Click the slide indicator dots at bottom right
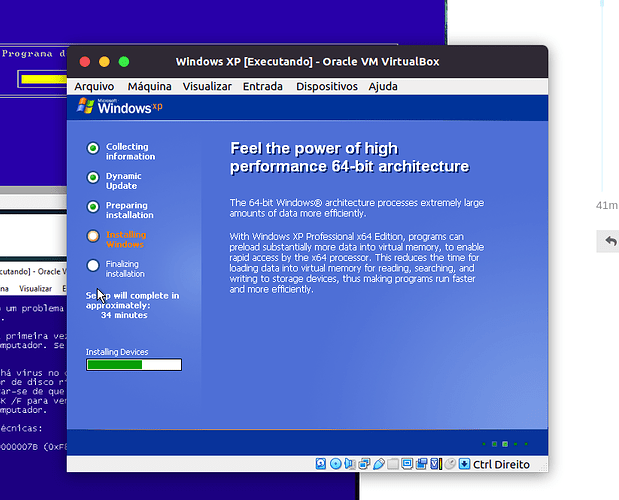Screen dimensions: 619x500 pos(505,444)
